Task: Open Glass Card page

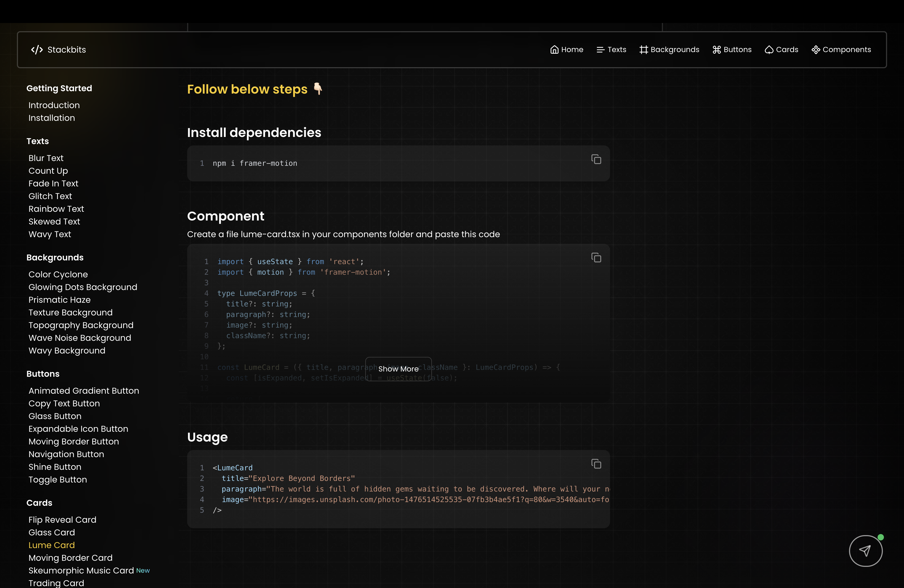Action: [52, 532]
